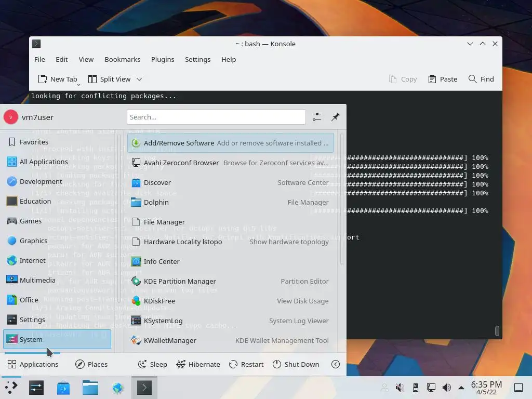532x399 pixels.
Task: Switch to Places tab in launcher
Action: point(91,364)
